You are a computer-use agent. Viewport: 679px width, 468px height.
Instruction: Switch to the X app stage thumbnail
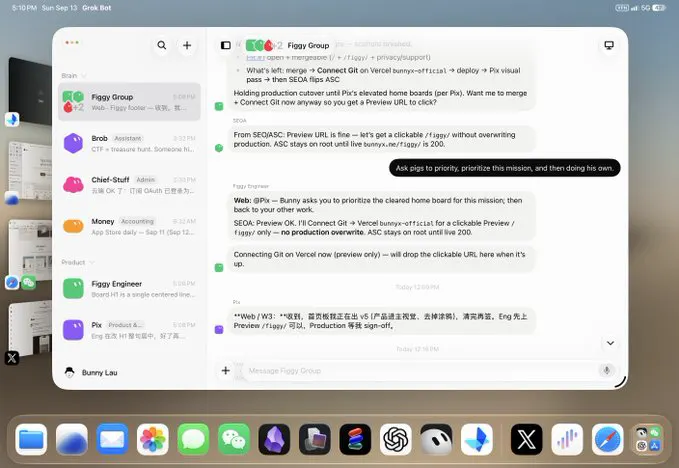click(30, 329)
